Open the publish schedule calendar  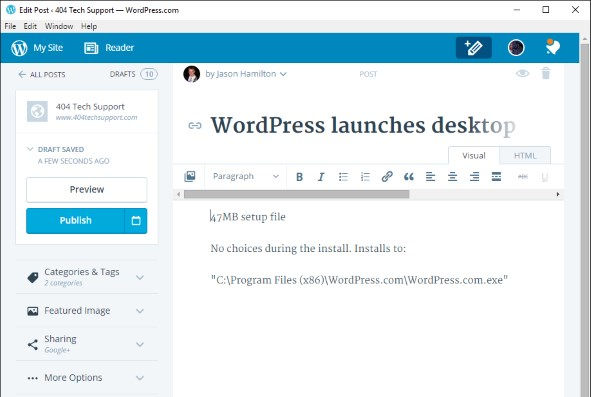136,221
